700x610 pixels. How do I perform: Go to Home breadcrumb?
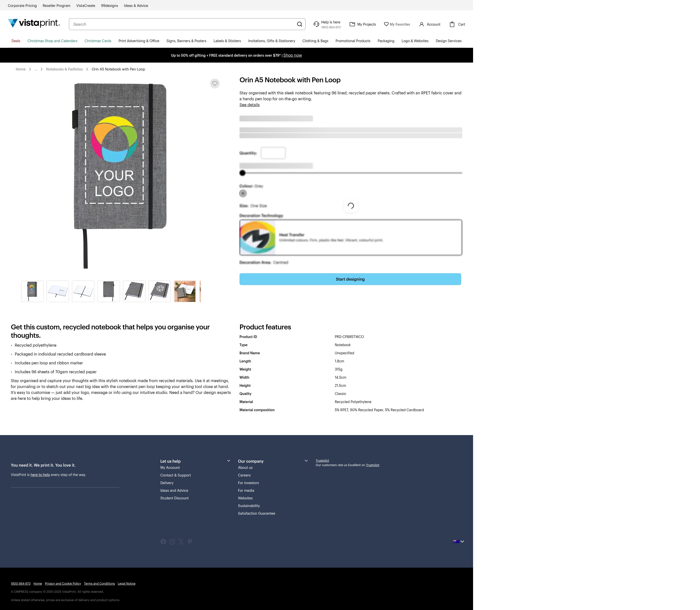click(20, 69)
